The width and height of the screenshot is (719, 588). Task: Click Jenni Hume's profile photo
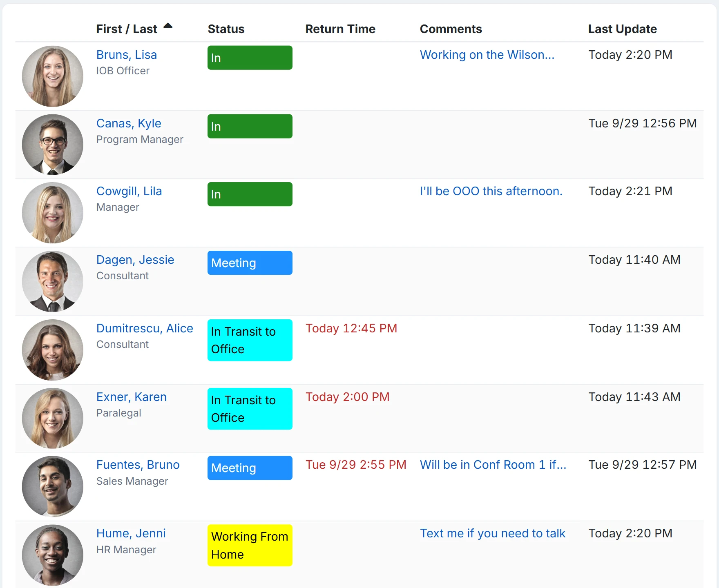click(53, 555)
